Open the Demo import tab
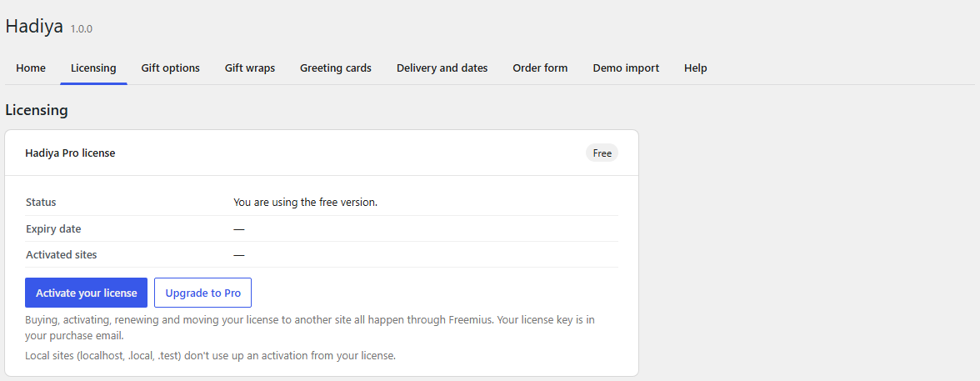Image resolution: width=980 pixels, height=381 pixels. (x=626, y=68)
